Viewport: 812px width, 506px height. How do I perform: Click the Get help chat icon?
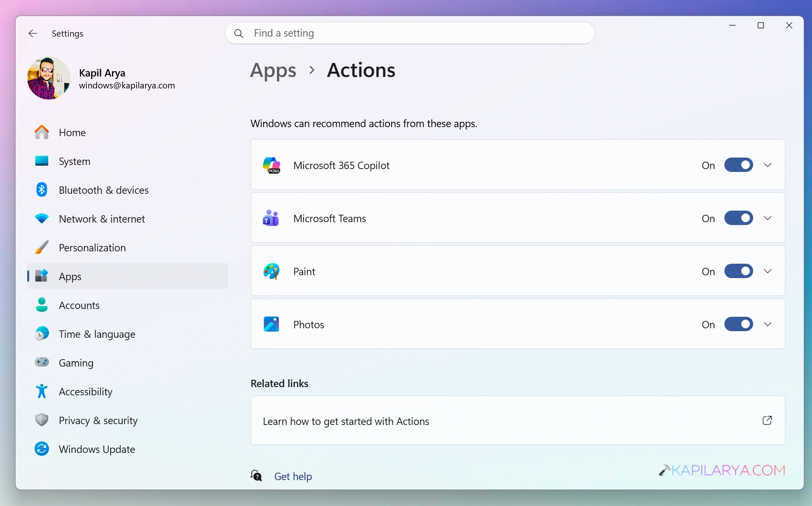(x=257, y=476)
